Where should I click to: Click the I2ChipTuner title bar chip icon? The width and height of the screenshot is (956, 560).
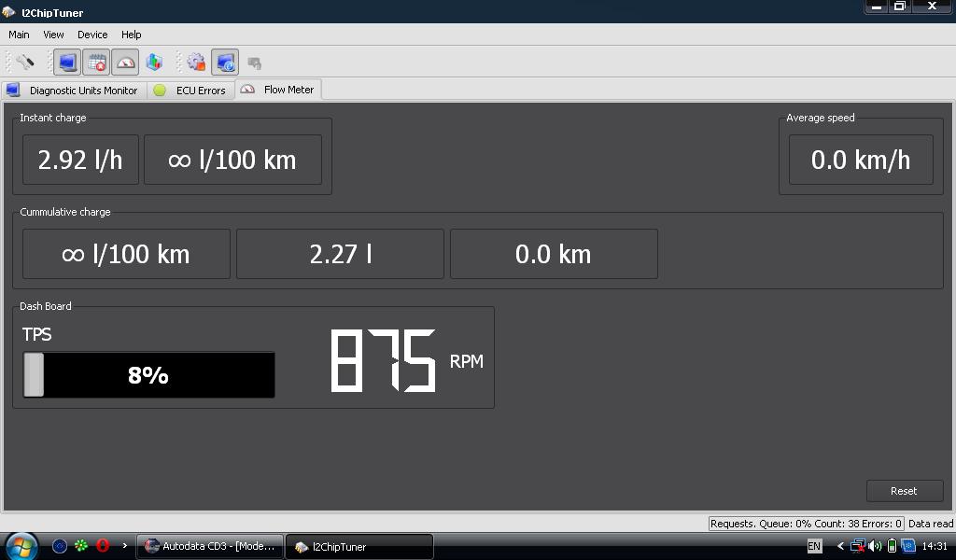tap(8, 11)
